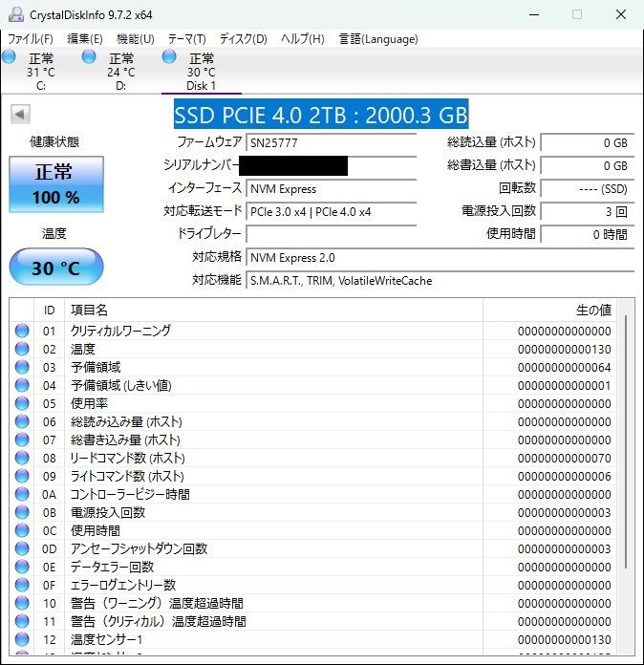644x665 pixels.
Task: Click the C: drive status orb icon
Action: pyautogui.click(x=10, y=58)
